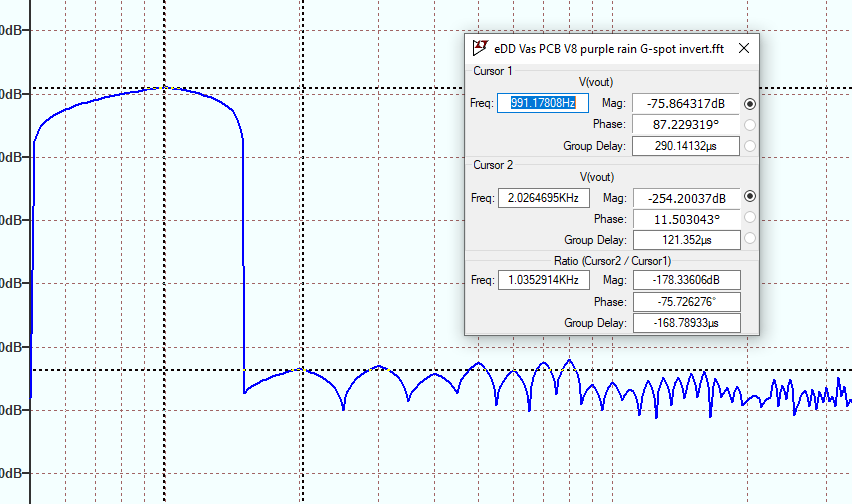
Task: Click cursor 2 crosshair on sidelobe peak
Action: [302, 370]
